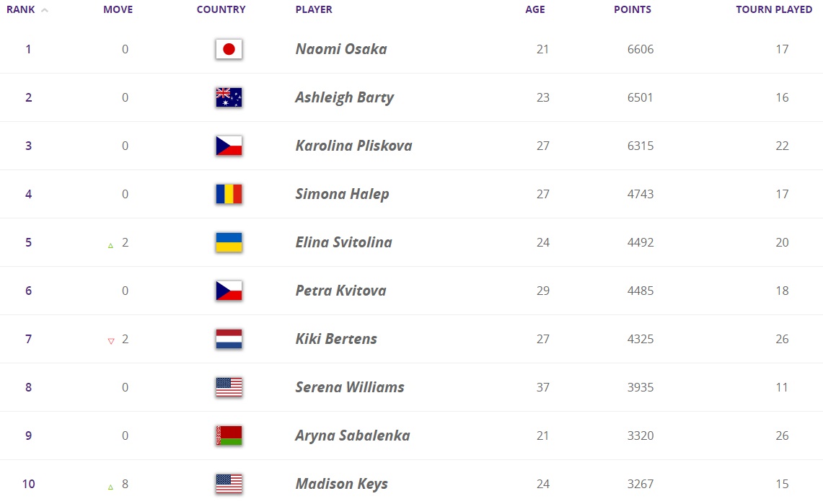
Task: Click the Belarus flag icon
Action: (229, 436)
